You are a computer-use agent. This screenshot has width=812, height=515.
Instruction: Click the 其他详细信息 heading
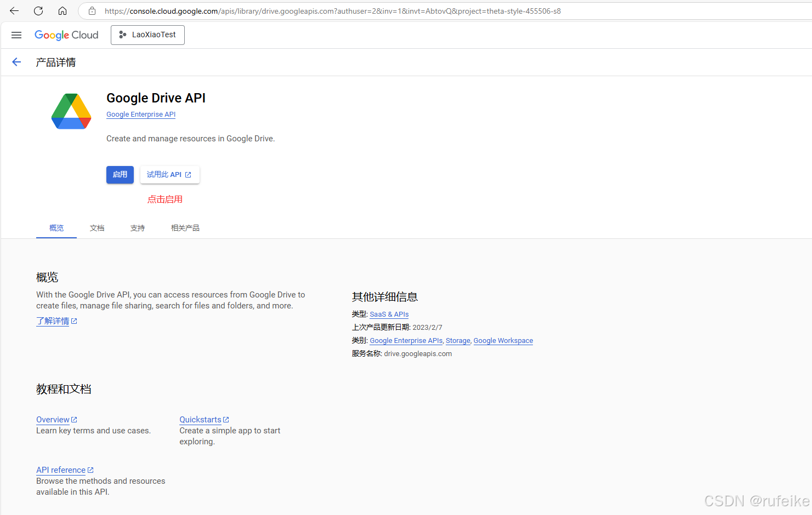tap(385, 297)
